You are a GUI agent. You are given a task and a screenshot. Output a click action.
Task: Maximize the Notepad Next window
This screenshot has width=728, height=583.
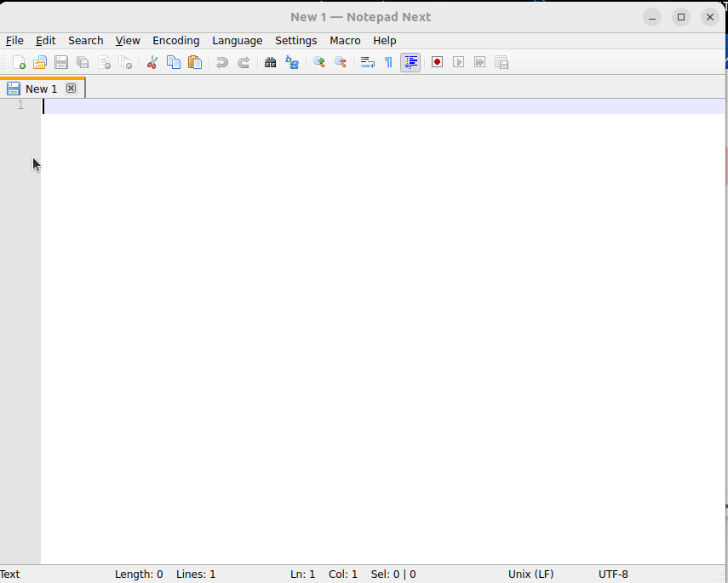(x=680, y=17)
